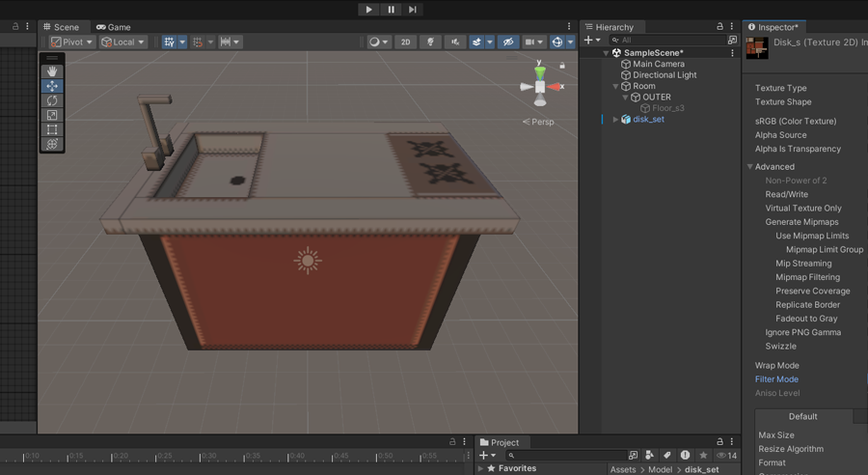Toggle scene audio mute
The image size is (868, 475).
[x=455, y=42]
